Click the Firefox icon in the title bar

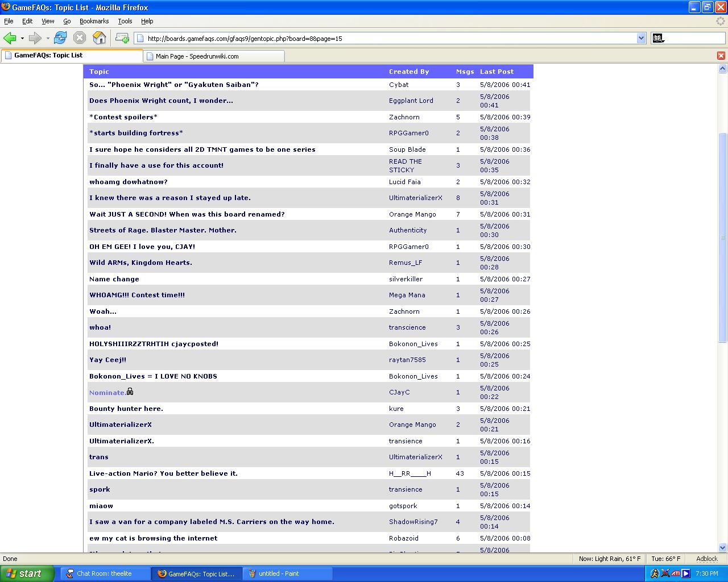6,7
